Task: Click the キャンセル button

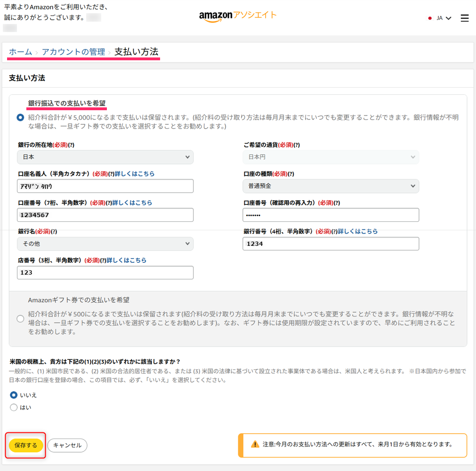Action: point(67,445)
